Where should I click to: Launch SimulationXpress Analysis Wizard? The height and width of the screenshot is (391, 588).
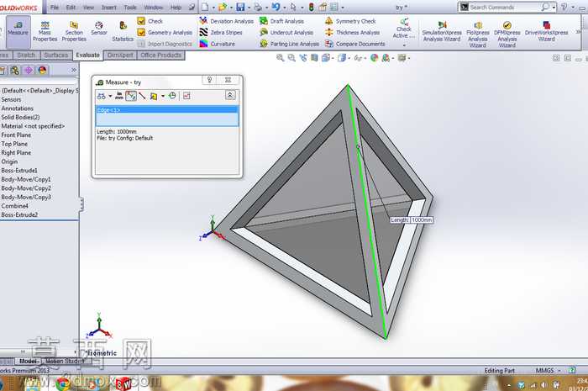442,31
